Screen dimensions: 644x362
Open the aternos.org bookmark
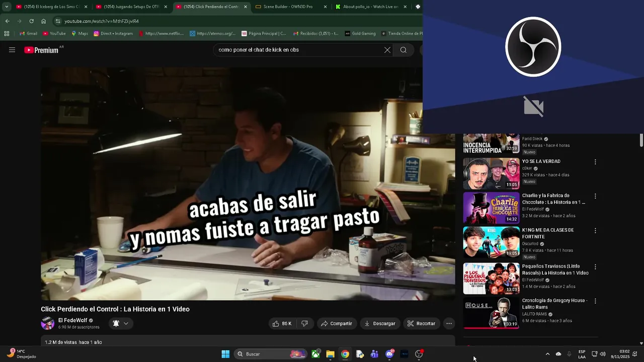pos(212,34)
